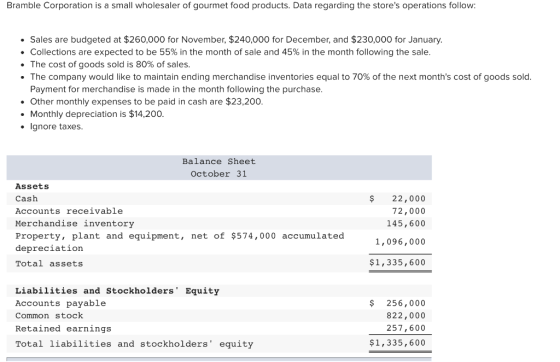Click the Common stock row label
This screenshot has height=362, width=560.
[49, 316]
